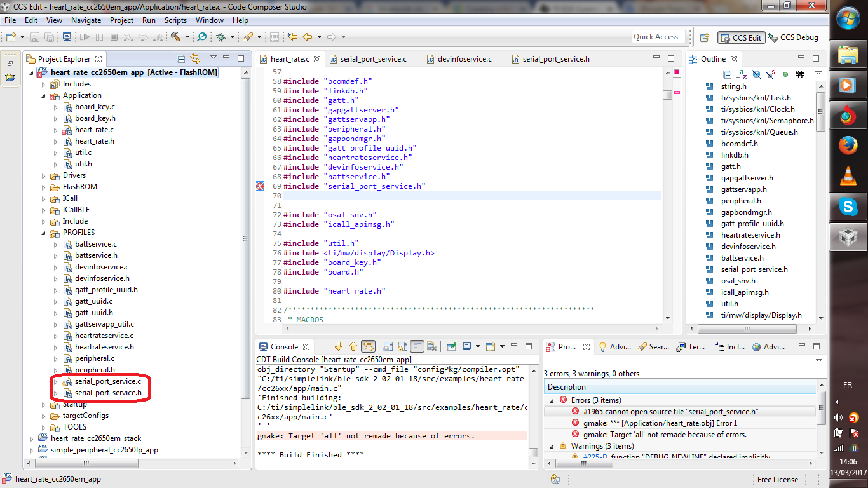Screen dimensions: 868x488
Task: Collapse the PROFILES folder
Action: (x=44, y=233)
